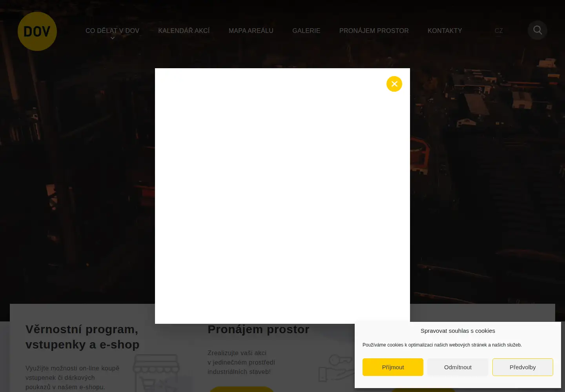Click the yellow DOV logo
Screen dimensions: 565x392
point(37,31)
